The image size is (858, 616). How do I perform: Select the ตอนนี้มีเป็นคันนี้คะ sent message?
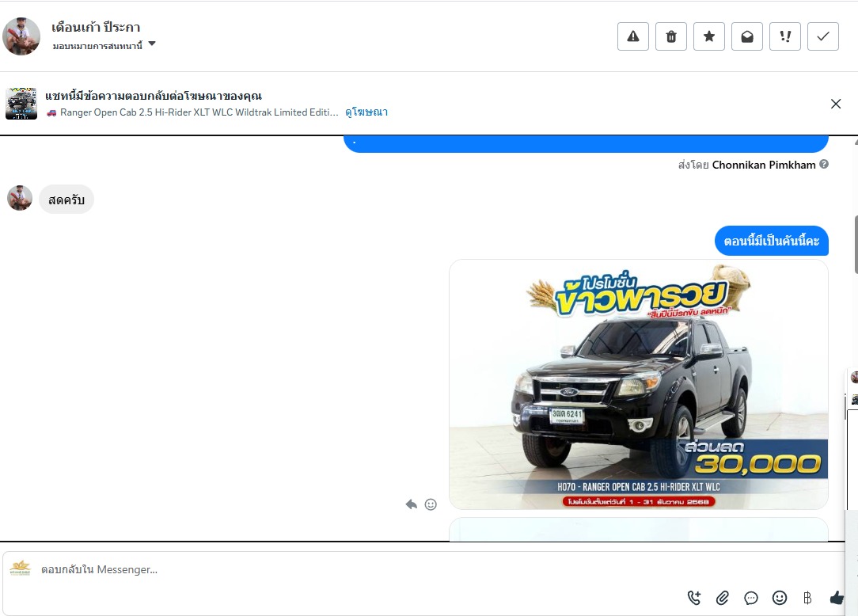(x=772, y=241)
